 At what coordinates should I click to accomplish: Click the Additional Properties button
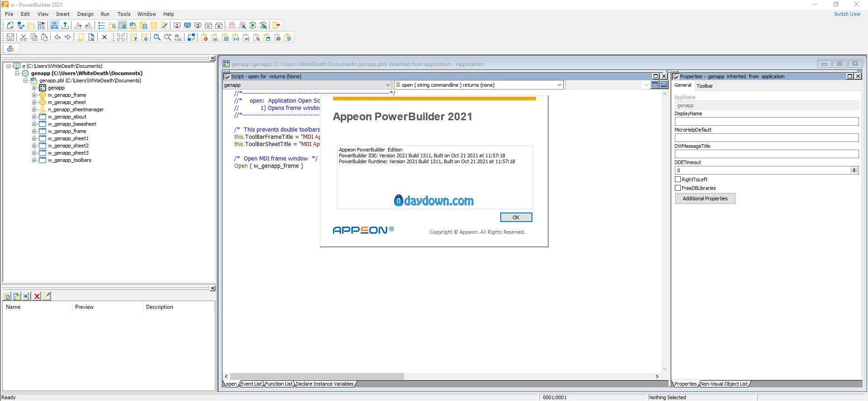click(x=705, y=198)
